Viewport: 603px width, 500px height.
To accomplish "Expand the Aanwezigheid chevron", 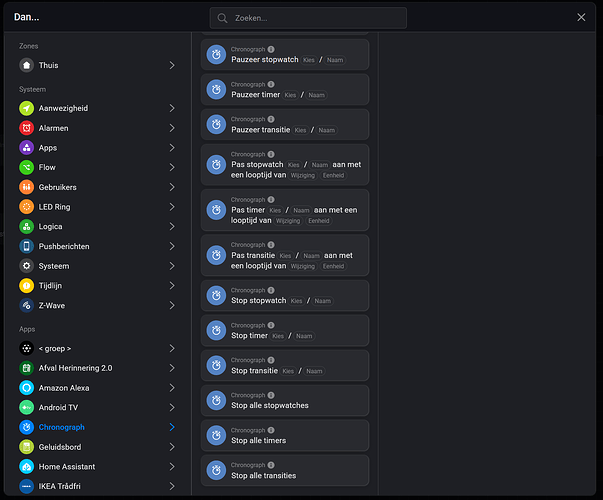I will [x=172, y=108].
